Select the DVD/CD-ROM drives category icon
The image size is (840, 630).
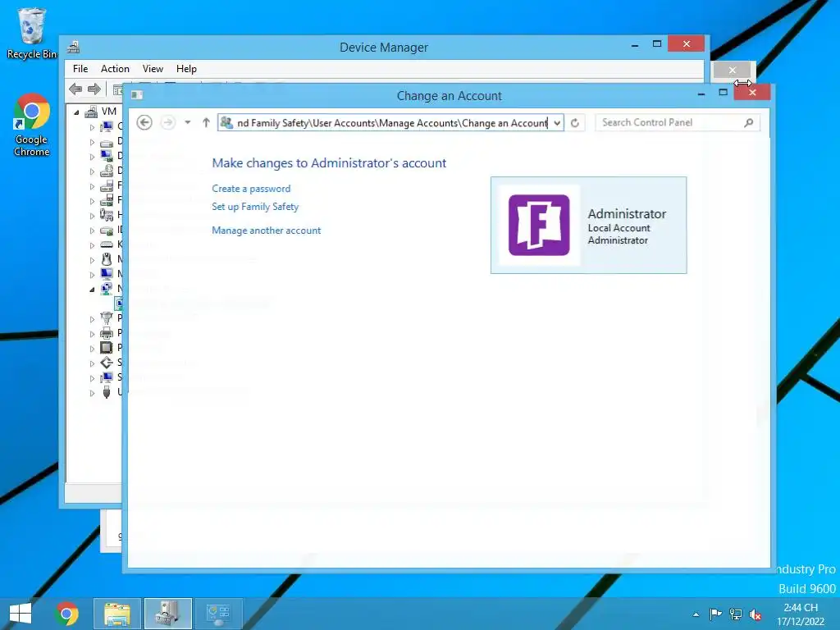[107, 171]
